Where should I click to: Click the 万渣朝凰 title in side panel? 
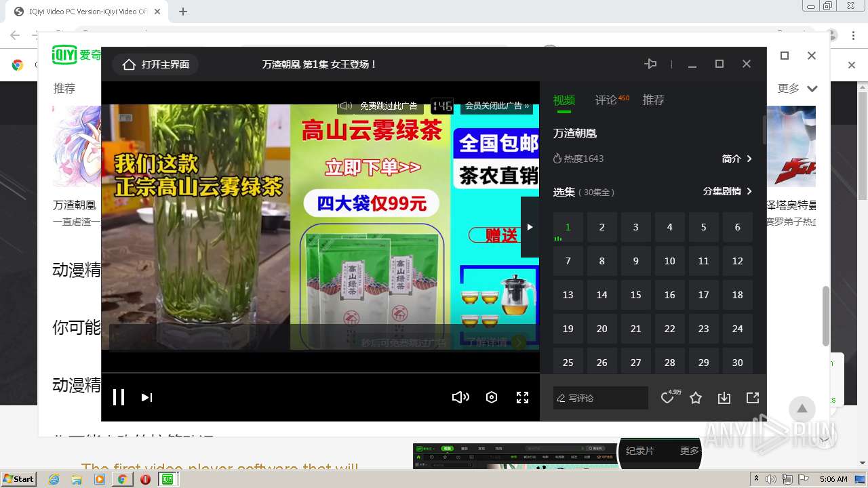575,134
